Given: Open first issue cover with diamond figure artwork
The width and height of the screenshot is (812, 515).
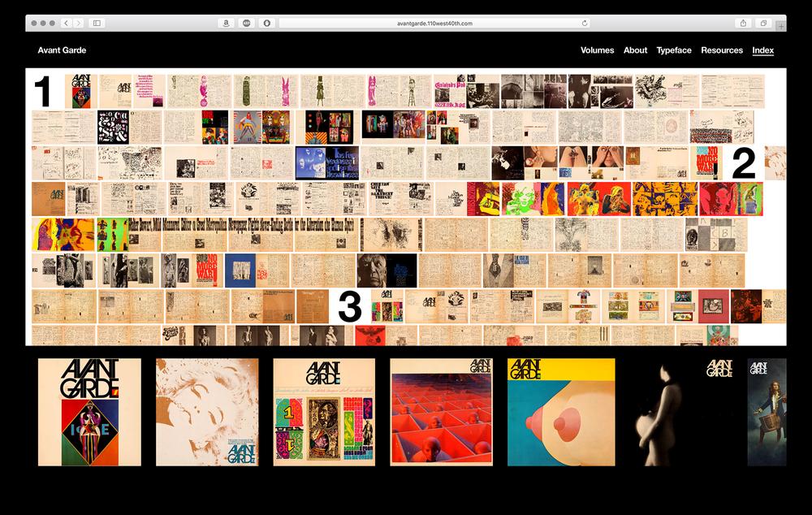Looking at the screenshot, I should tap(89, 412).
